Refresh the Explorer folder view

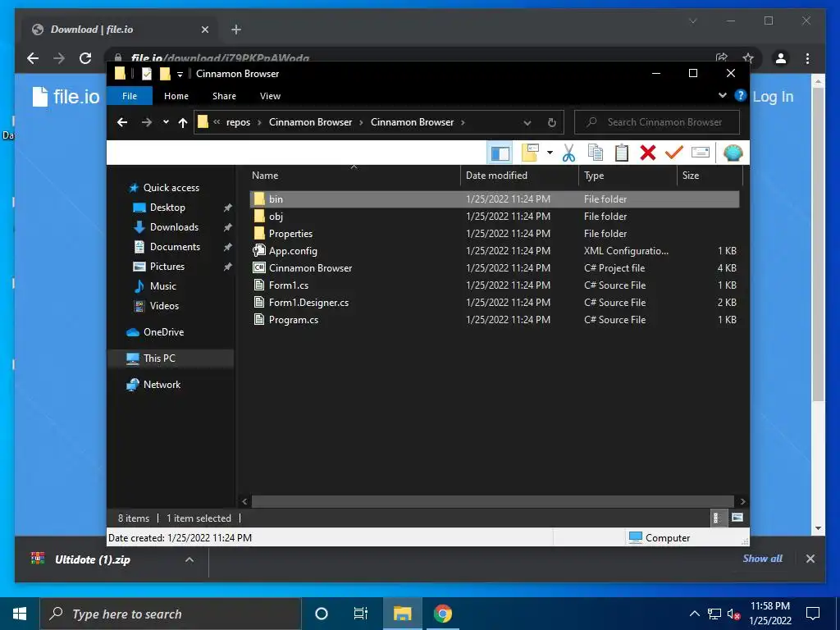[552, 123]
